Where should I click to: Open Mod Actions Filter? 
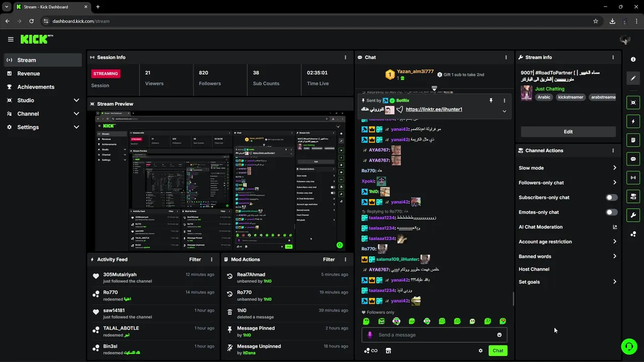click(x=329, y=259)
